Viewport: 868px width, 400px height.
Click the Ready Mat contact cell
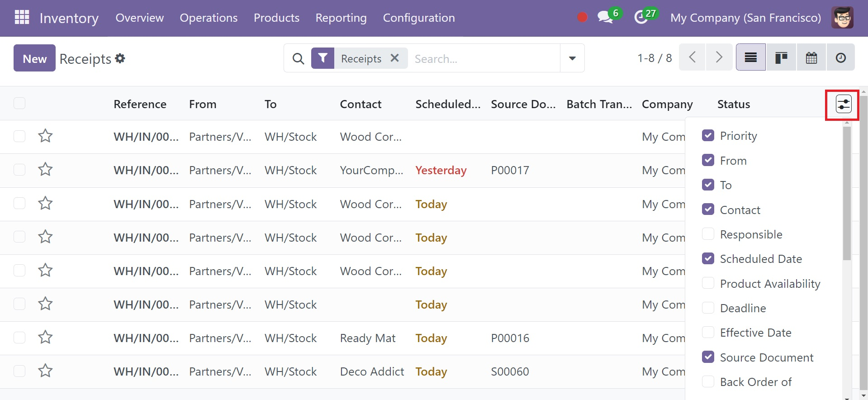pyautogui.click(x=368, y=338)
